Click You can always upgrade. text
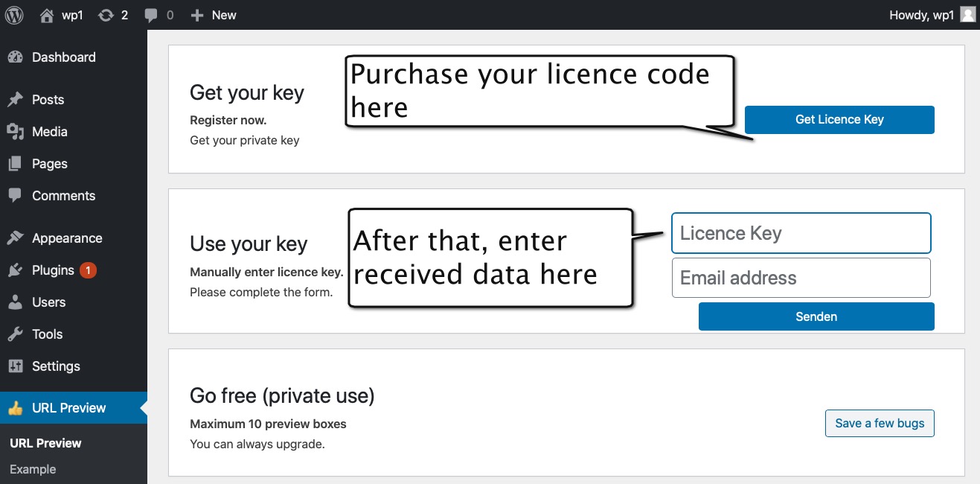The width and height of the screenshot is (980, 484). coord(257,445)
